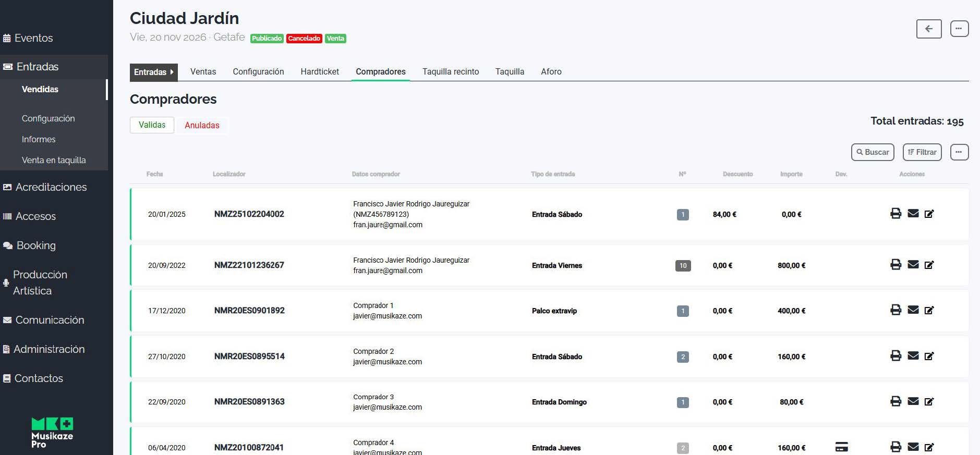Screen dimensions: 980x455
Task: Print ticket for locator NMZ25102204002
Action: [x=896, y=214]
